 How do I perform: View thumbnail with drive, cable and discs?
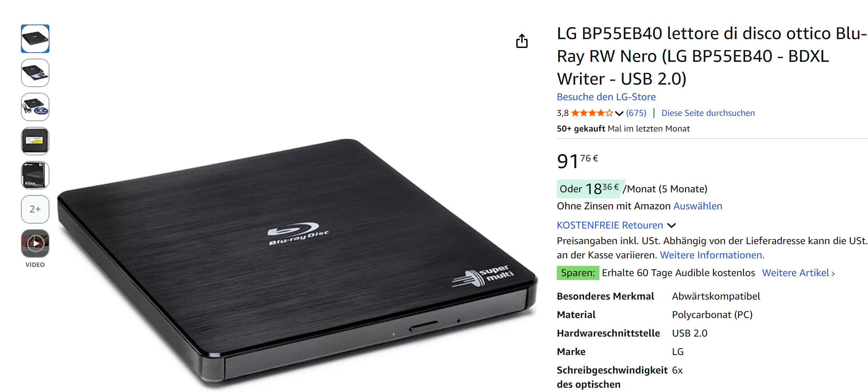click(x=35, y=107)
